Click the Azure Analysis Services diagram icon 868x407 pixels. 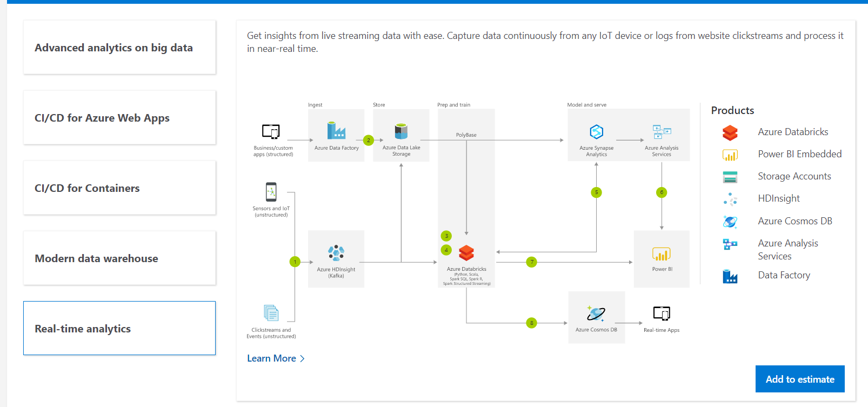pyautogui.click(x=662, y=132)
